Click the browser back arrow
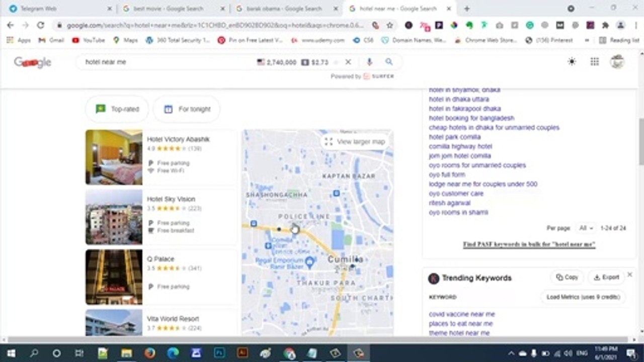The width and height of the screenshot is (644, 362). pyautogui.click(x=10, y=25)
